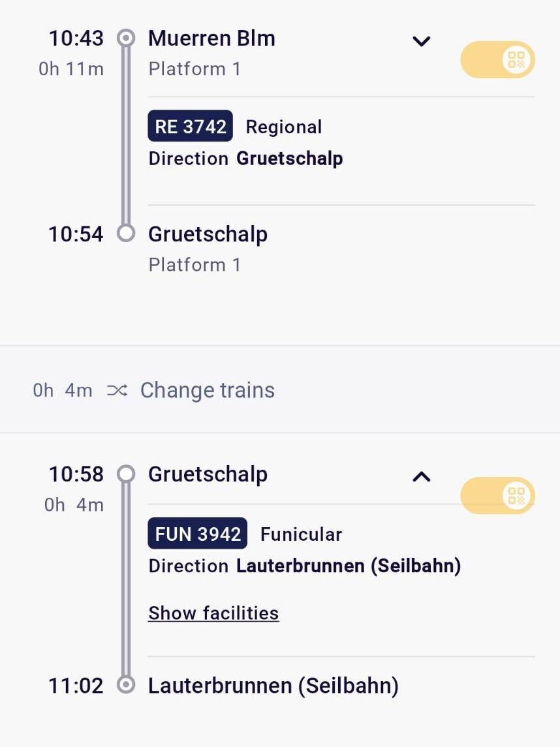Viewport: 560px width, 747px height.
Task: Tap Platform 1 under Muerren Blm
Action: click(x=194, y=69)
